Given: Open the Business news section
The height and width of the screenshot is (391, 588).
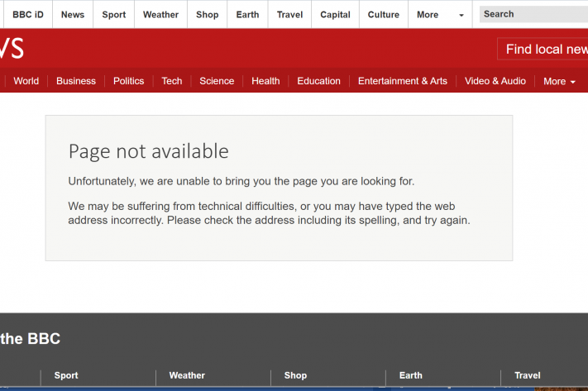Looking at the screenshot, I should pos(76,81).
